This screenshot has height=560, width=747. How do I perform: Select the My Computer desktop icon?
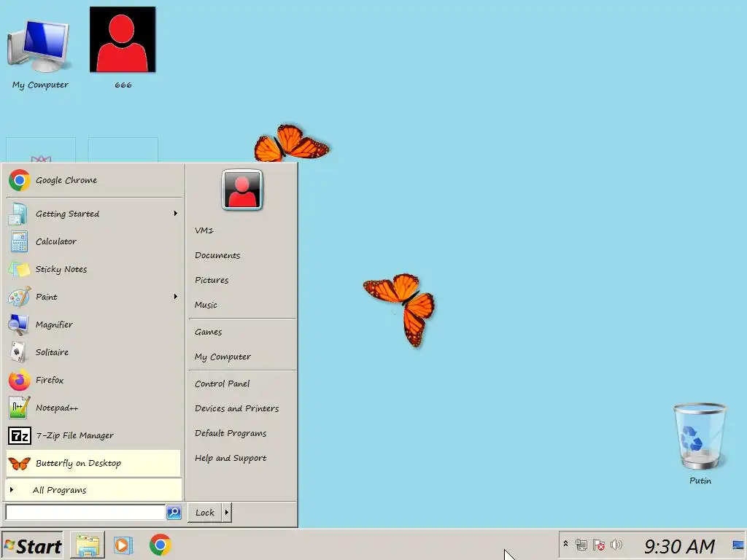pyautogui.click(x=40, y=53)
